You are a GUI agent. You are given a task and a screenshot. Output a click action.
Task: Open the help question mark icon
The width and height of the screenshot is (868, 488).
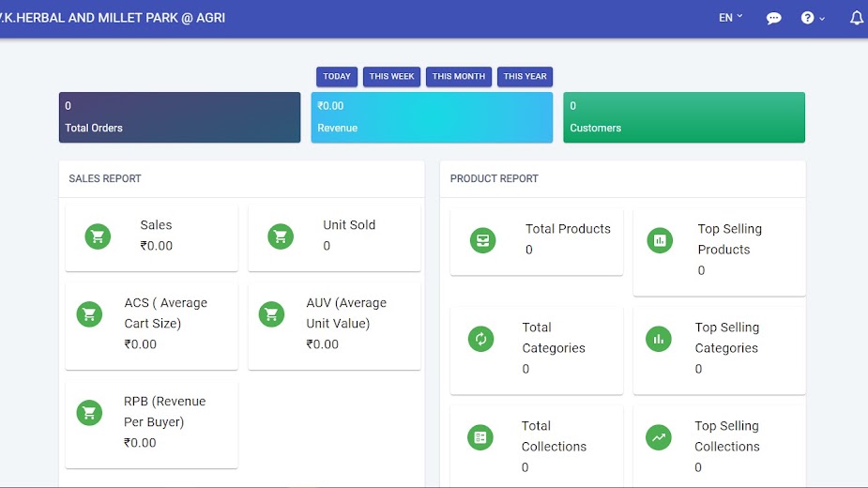tap(807, 18)
